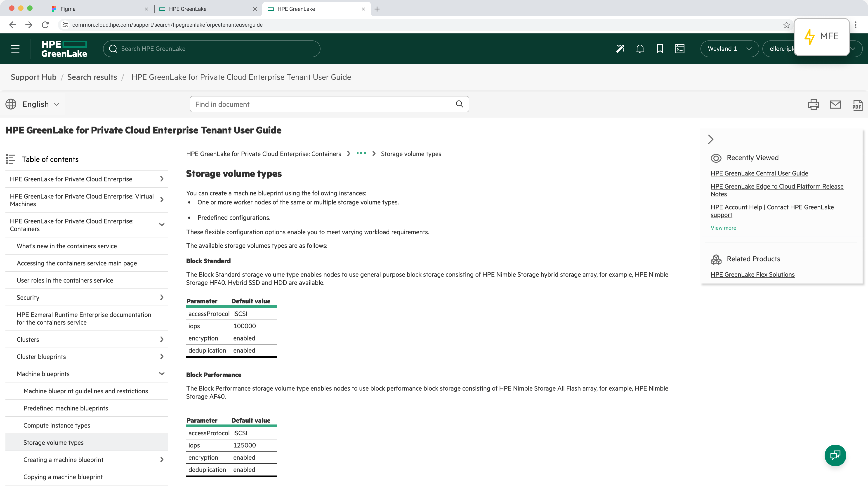Open the notifications bell

640,49
